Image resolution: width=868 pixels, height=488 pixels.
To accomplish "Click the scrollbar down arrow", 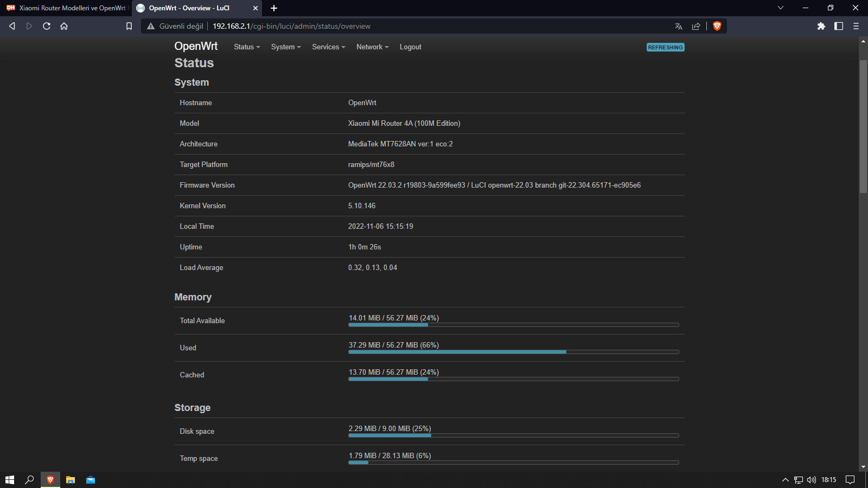I will pos(863,467).
